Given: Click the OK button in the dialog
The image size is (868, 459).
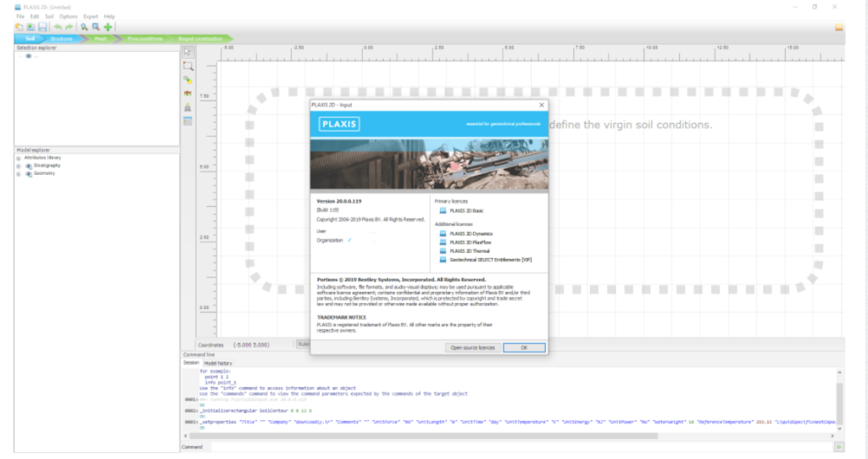Looking at the screenshot, I should click(x=524, y=348).
